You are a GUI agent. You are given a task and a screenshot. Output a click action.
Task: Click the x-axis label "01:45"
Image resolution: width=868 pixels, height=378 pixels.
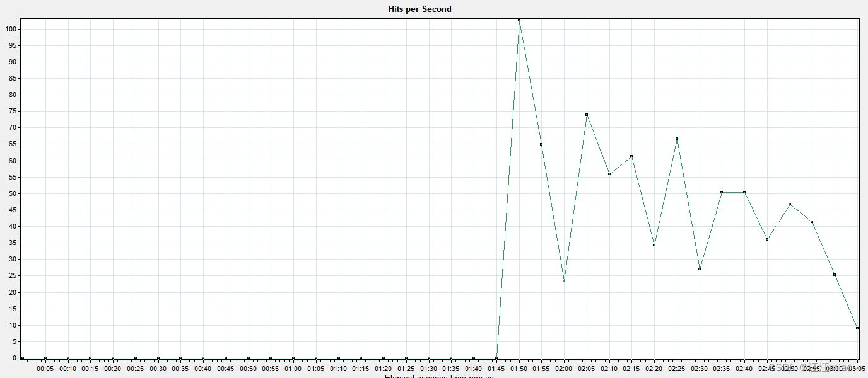[x=496, y=369]
